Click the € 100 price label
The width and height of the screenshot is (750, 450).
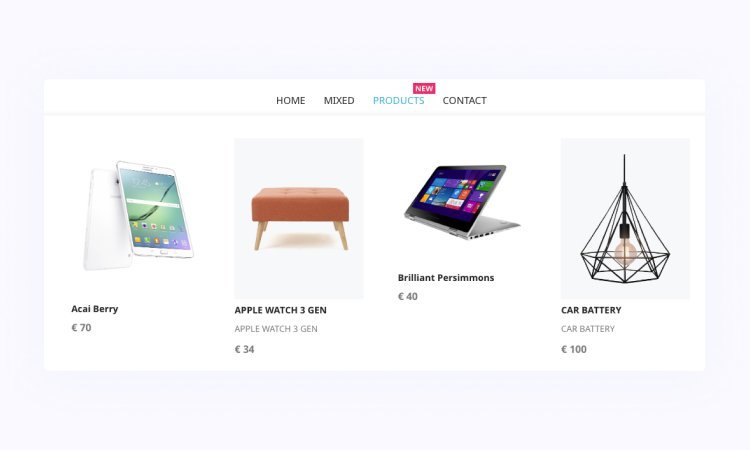(x=574, y=349)
